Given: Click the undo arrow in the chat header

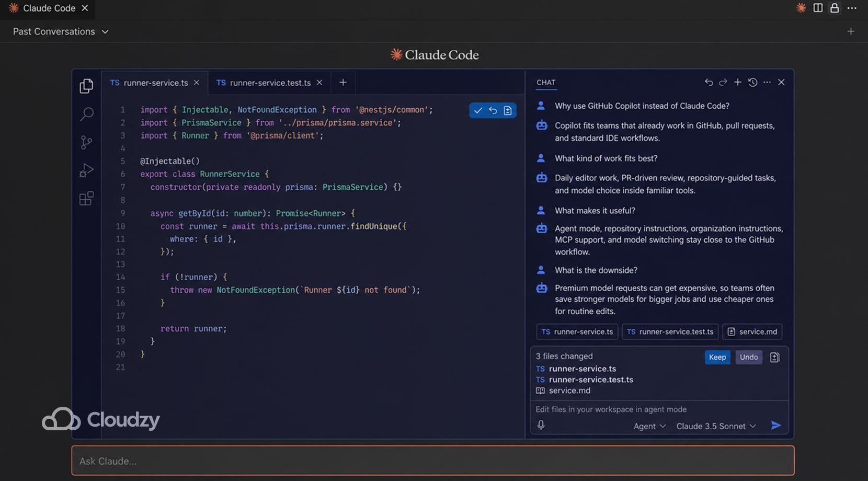Looking at the screenshot, I should click(709, 82).
